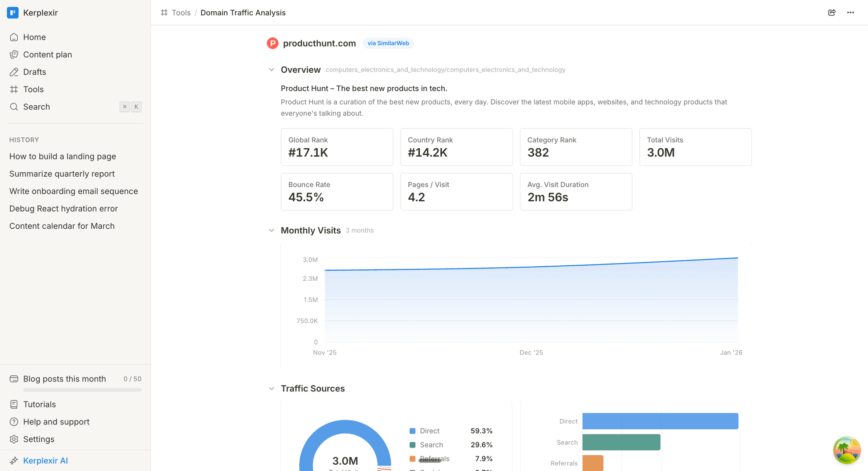Open 'Debug React hydration error' history item

pyautogui.click(x=64, y=209)
